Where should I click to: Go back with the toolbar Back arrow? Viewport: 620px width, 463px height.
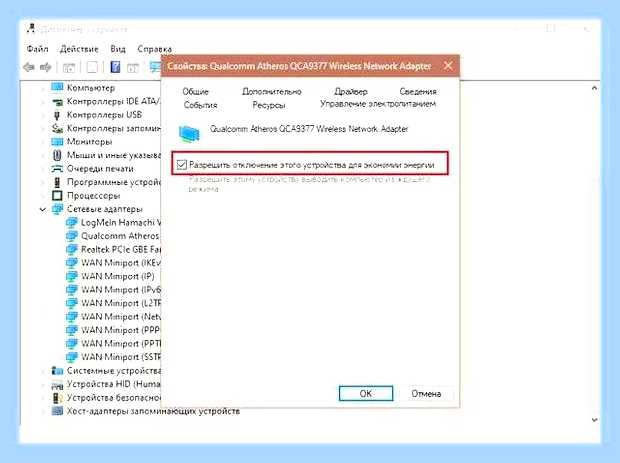(x=29, y=67)
